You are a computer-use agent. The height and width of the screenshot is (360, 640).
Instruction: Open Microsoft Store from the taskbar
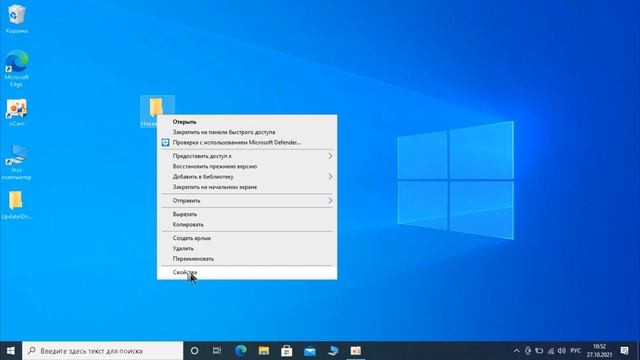click(287, 351)
